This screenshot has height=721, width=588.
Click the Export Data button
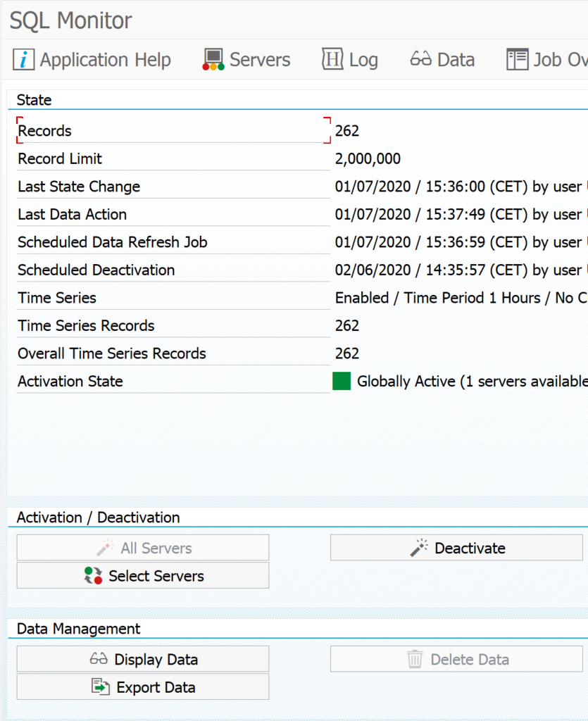pyautogui.click(x=142, y=687)
